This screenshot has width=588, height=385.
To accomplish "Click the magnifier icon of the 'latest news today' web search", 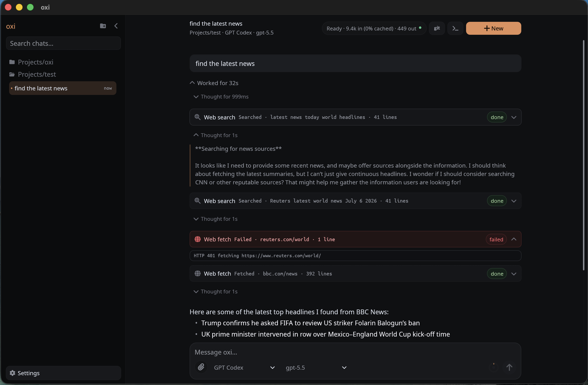I will 197,117.
